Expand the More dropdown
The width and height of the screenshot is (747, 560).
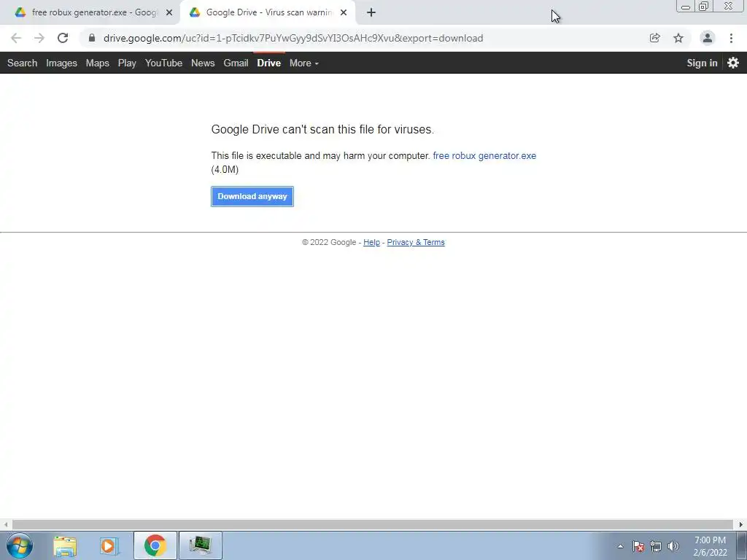point(304,63)
